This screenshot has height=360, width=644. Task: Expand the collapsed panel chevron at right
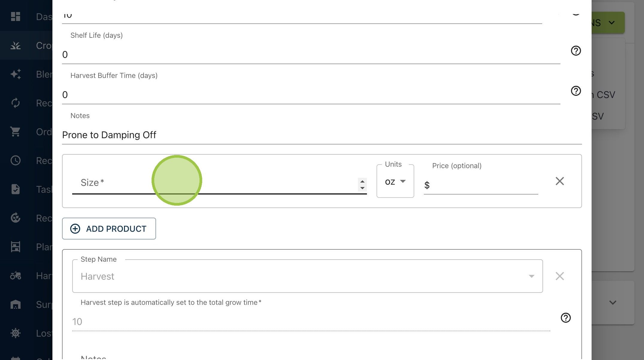pyautogui.click(x=613, y=302)
